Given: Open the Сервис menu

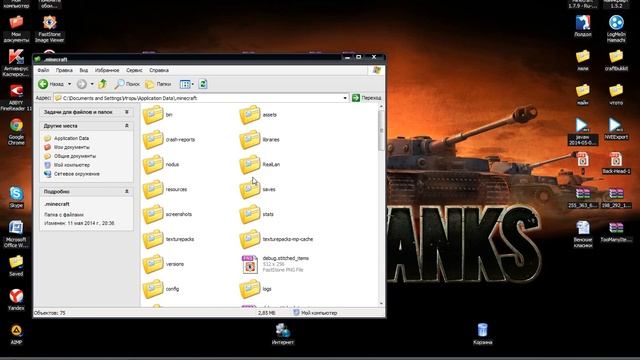Looking at the screenshot, I should coord(134,70).
